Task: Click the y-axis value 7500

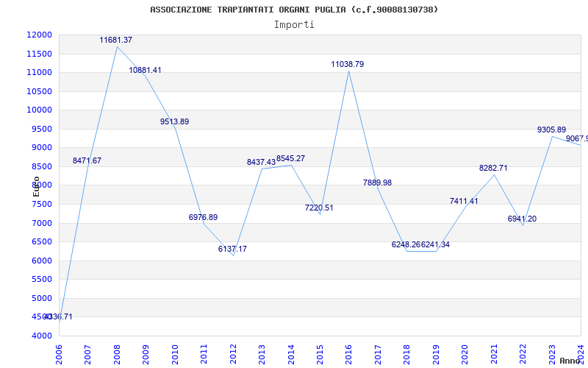Action: (x=41, y=205)
